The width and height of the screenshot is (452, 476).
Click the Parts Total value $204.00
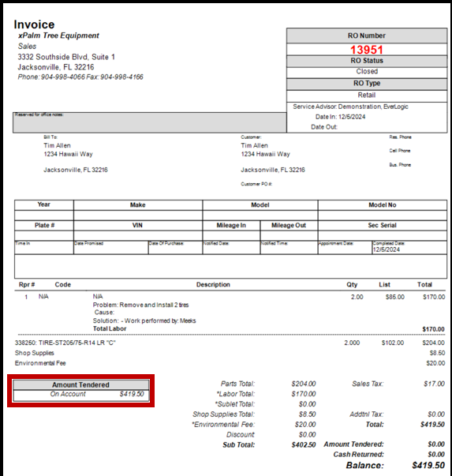point(304,384)
